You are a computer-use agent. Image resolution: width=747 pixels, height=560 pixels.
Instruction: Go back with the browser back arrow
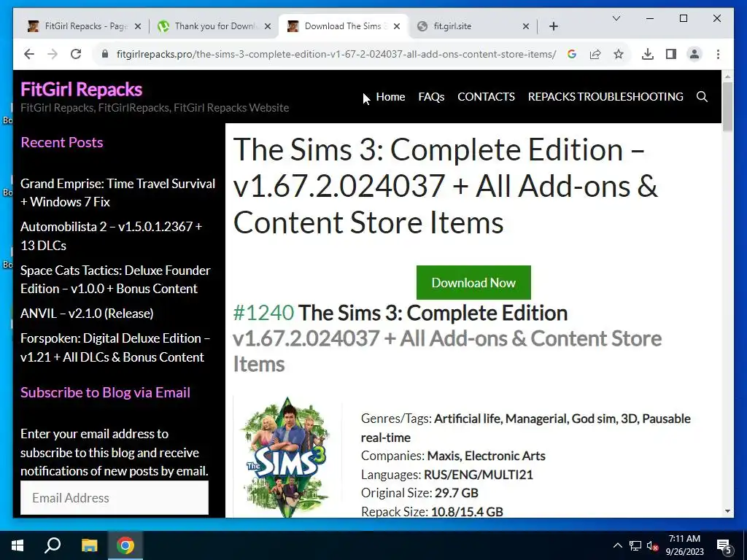29,54
